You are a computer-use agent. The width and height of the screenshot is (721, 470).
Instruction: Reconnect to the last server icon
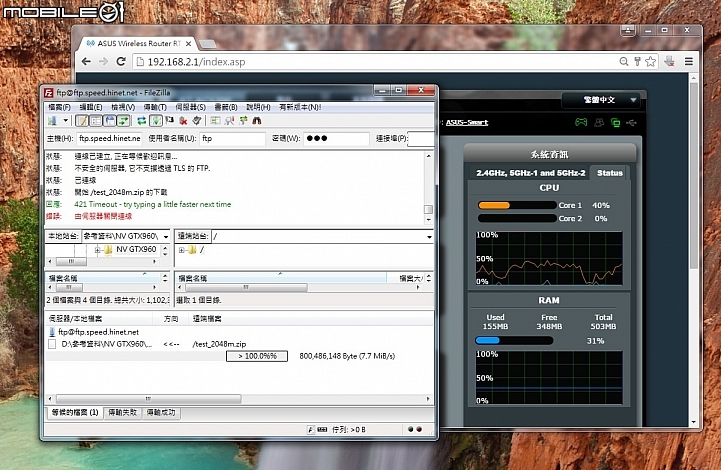tap(197, 120)
